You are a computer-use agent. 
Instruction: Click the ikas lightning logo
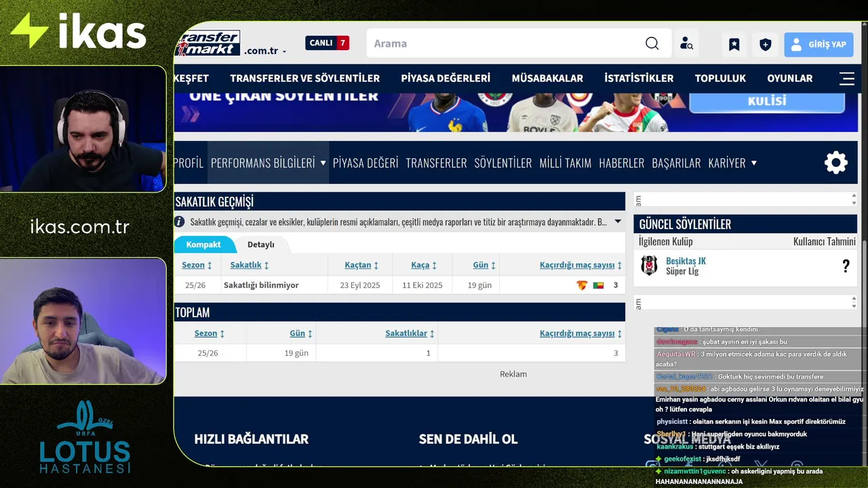[29, 30]
